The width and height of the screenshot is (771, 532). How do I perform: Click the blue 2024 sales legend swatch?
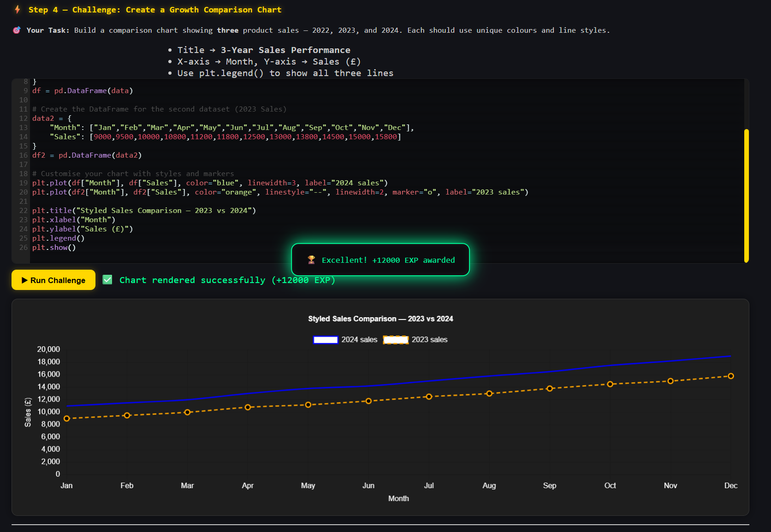(326, 340)
